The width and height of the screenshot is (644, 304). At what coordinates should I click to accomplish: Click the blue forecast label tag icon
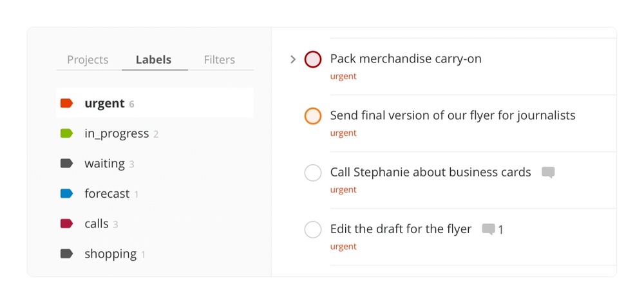(66, 193)
